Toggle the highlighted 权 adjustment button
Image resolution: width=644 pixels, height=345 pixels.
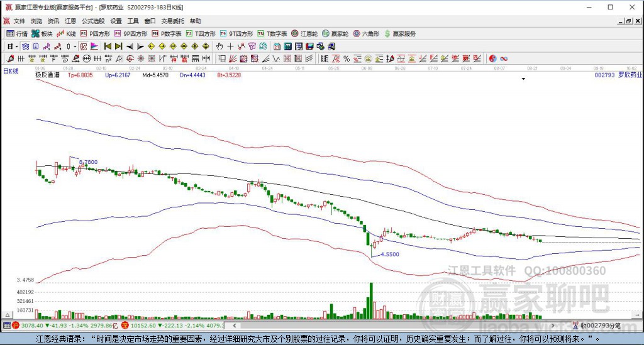click(84, 47)
